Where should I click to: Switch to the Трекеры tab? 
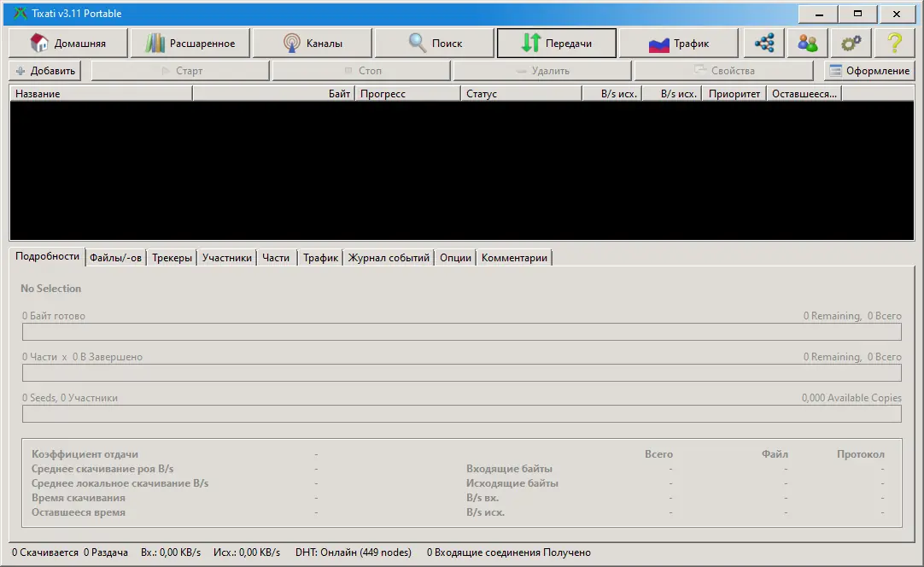(x=172, y=258)
